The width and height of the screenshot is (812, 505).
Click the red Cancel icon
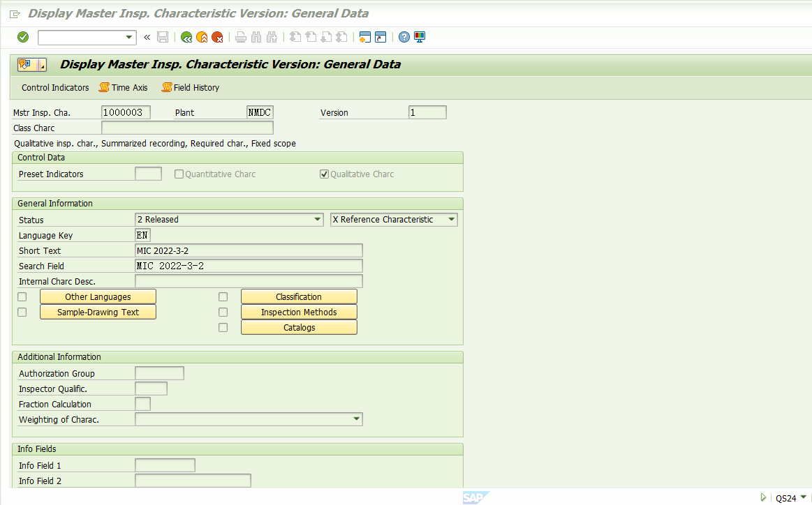click(216, 37)
